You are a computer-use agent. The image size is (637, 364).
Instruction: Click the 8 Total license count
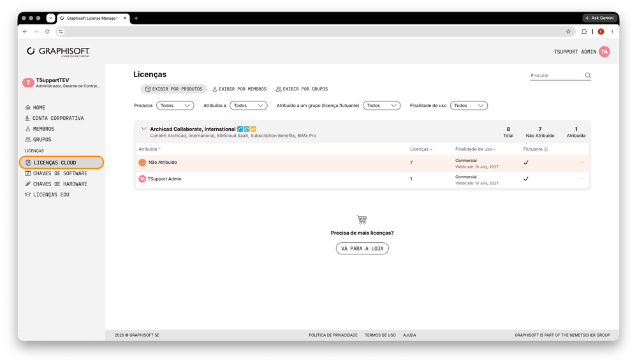point(508,132)
